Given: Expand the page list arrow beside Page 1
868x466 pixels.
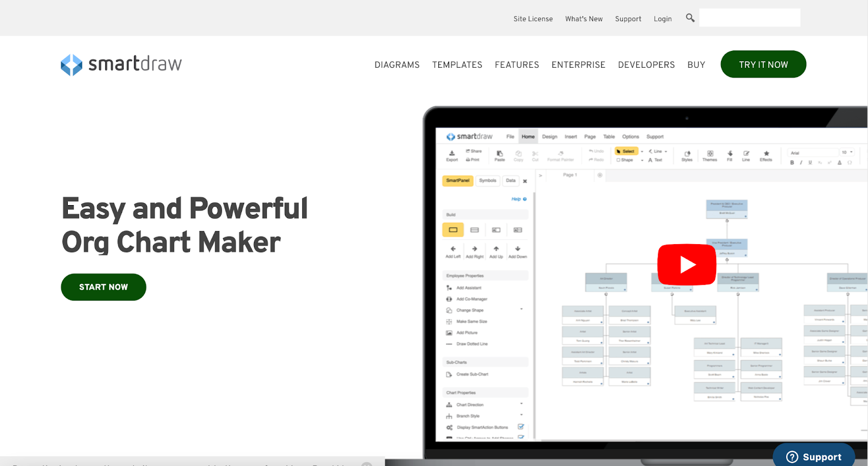Looking at the screenshot, I should point(540,175).
